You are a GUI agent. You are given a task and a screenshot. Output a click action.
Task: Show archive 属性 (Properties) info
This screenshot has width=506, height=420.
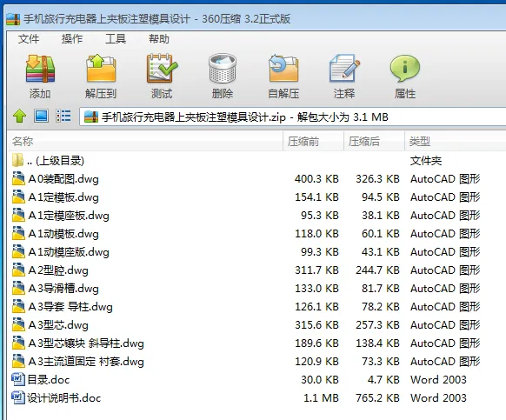pos(404,68)
